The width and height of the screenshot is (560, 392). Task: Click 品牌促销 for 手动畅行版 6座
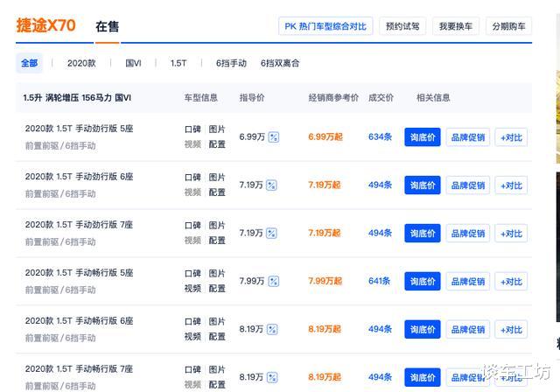click(468, 330)
